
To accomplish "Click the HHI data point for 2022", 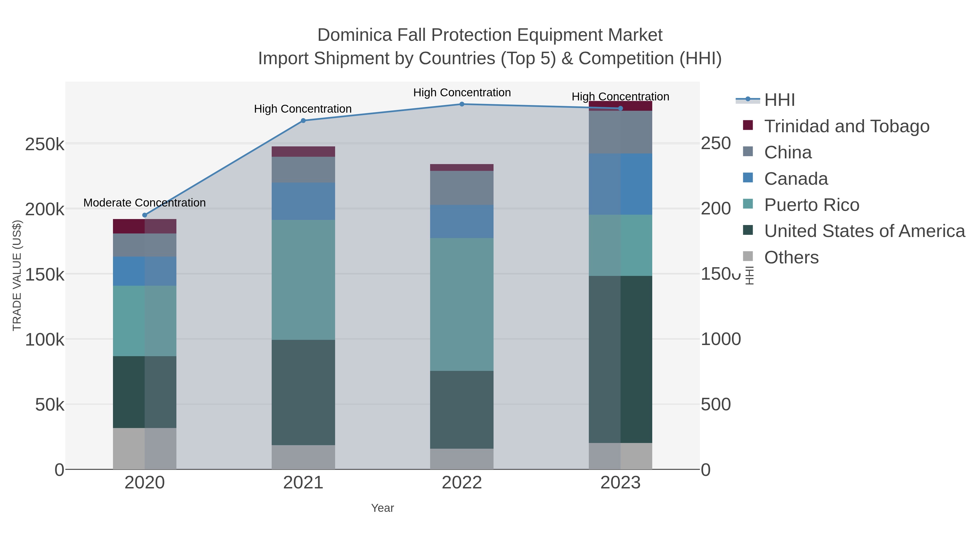I will 462,104.
